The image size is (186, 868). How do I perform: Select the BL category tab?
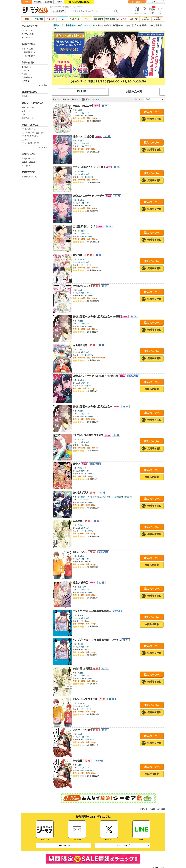62,19
